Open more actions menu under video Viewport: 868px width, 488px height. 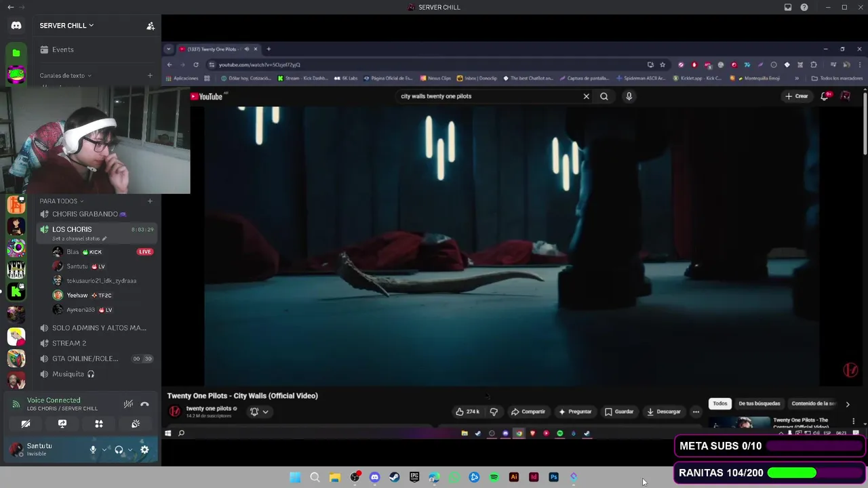[x=696, y=411]
